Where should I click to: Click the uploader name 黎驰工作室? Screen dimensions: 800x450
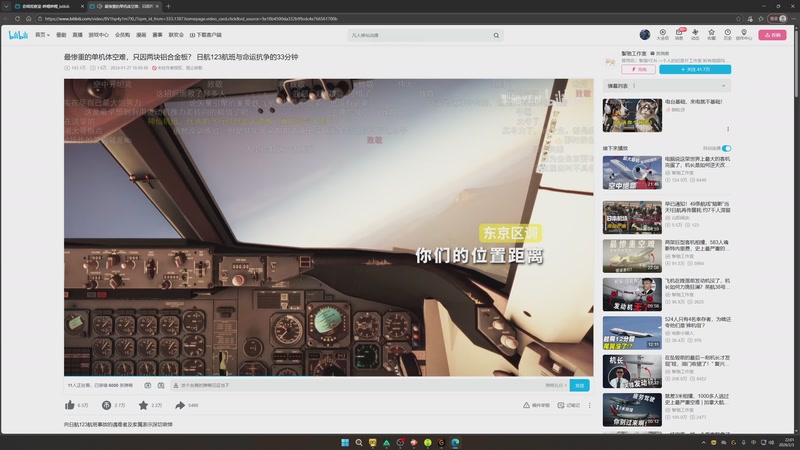634,53
